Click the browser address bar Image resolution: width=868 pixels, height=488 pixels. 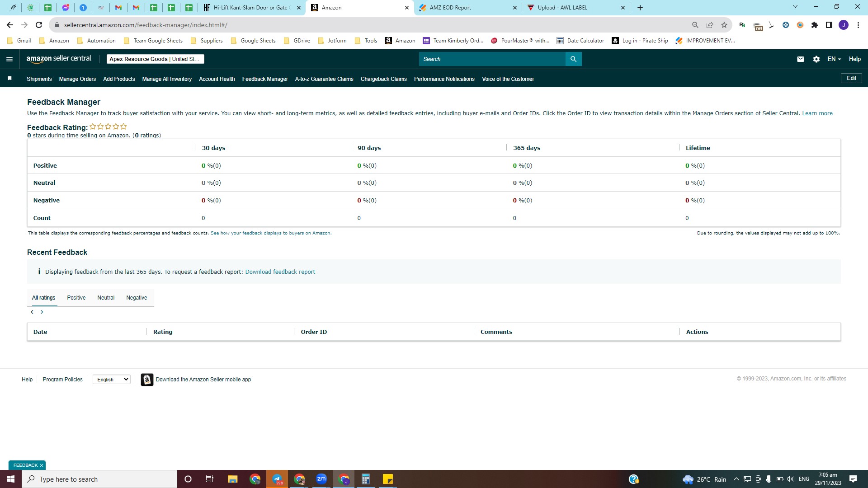pos(371,25)
